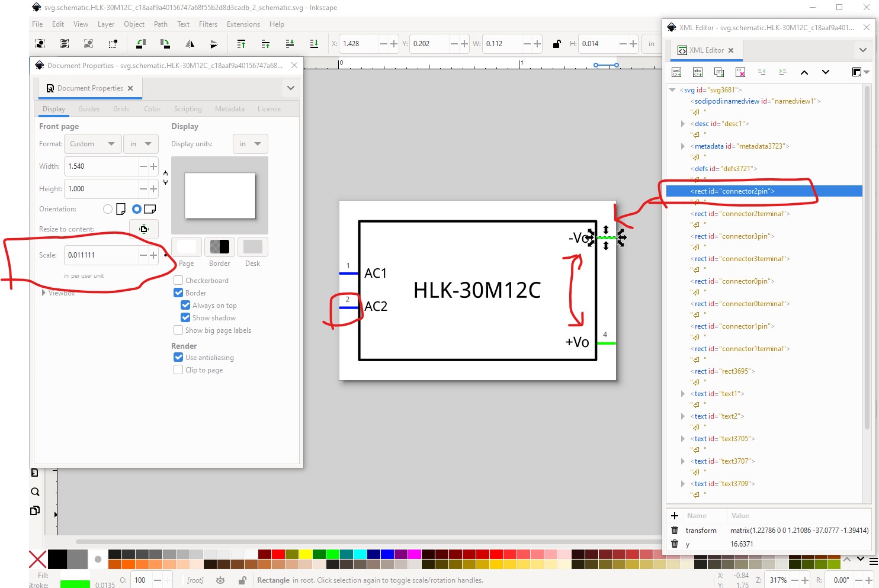Click the Scale input field
This screenshot has height=588, width=879.
(x=101, y=255)
